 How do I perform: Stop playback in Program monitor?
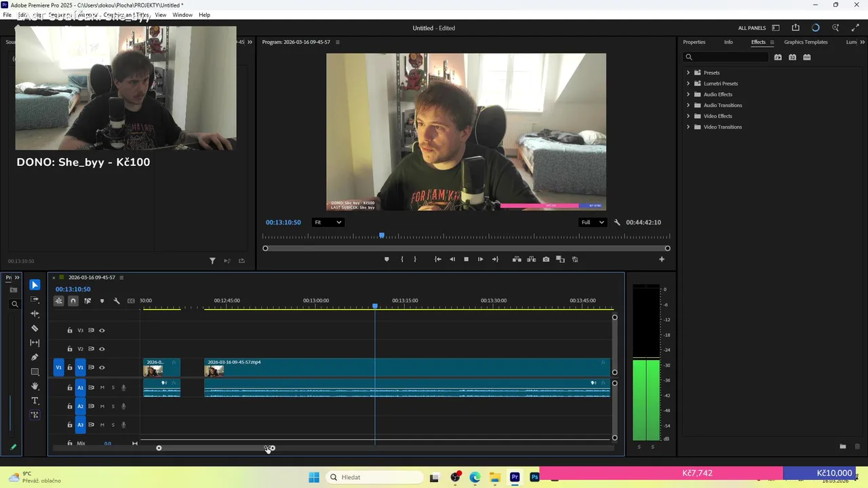point(466,259)
